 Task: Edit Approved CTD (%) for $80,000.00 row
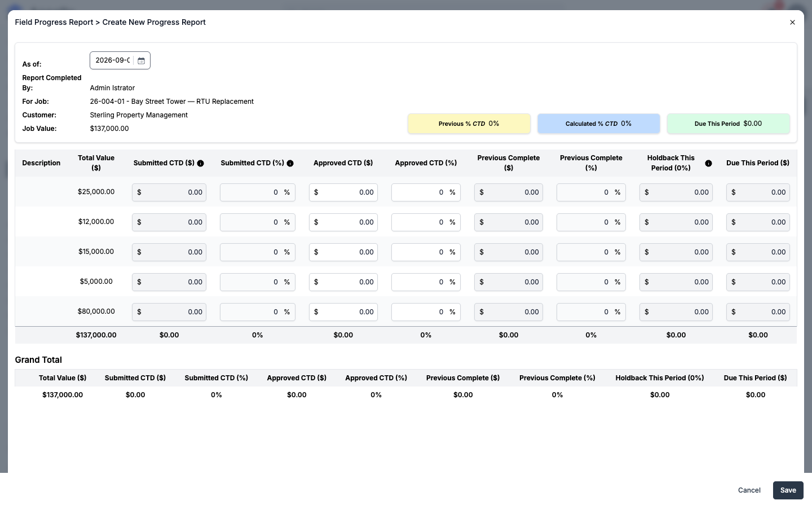[x=426, y=312]
